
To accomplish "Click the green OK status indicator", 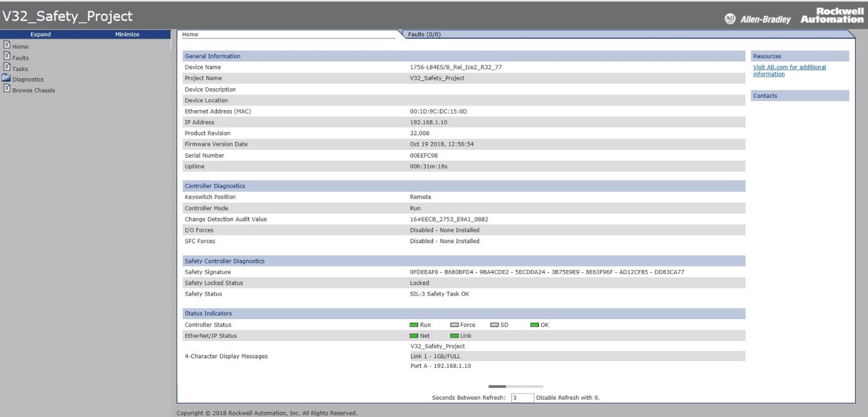I will coord(535,325).
